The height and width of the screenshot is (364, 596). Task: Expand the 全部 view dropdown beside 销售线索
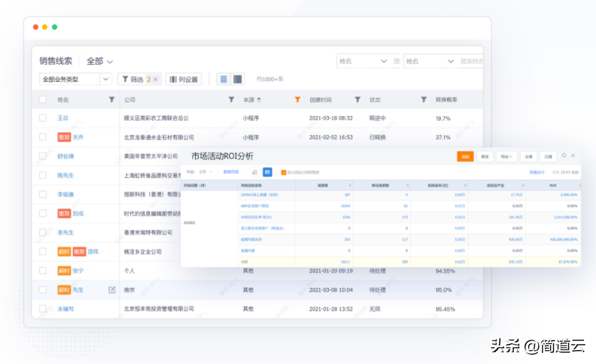pyautogui.click(x=99, y=61)
